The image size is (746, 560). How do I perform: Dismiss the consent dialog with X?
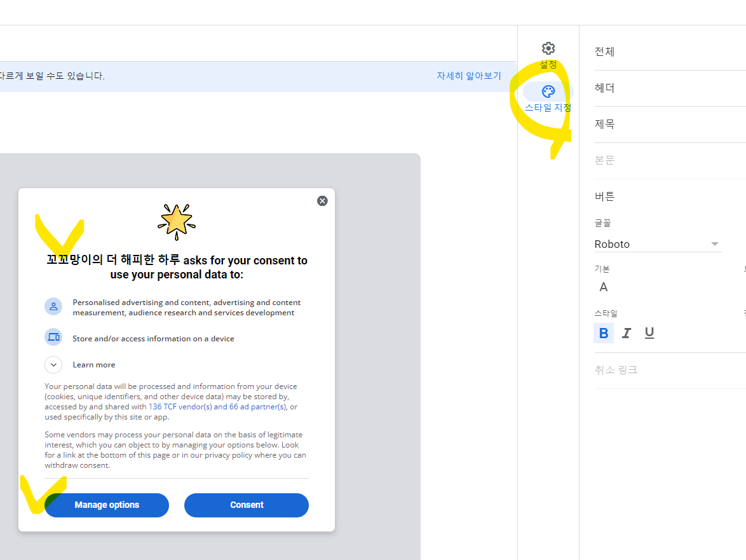pyautogui.click(x=322, y=200)
